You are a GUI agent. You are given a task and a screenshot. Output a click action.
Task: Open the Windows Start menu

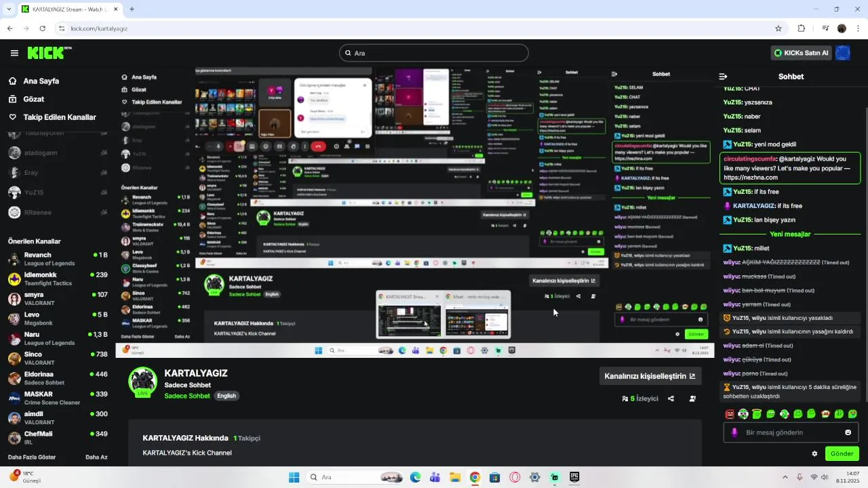pos(294,477)
